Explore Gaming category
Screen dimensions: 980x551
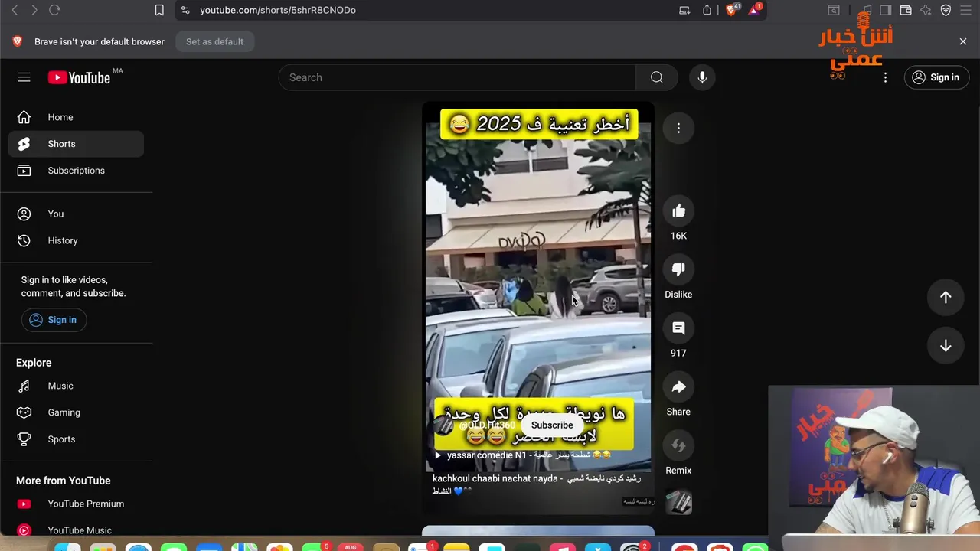point(76,412)
